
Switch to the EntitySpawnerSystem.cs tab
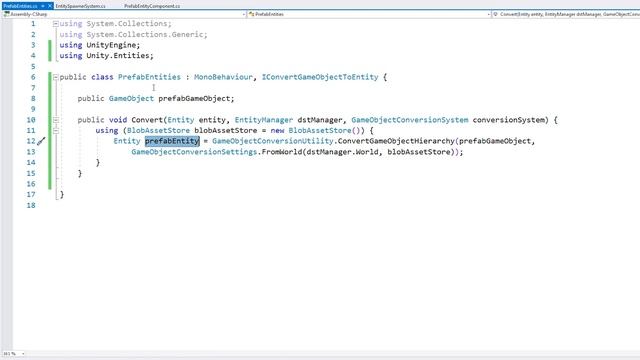80,6
